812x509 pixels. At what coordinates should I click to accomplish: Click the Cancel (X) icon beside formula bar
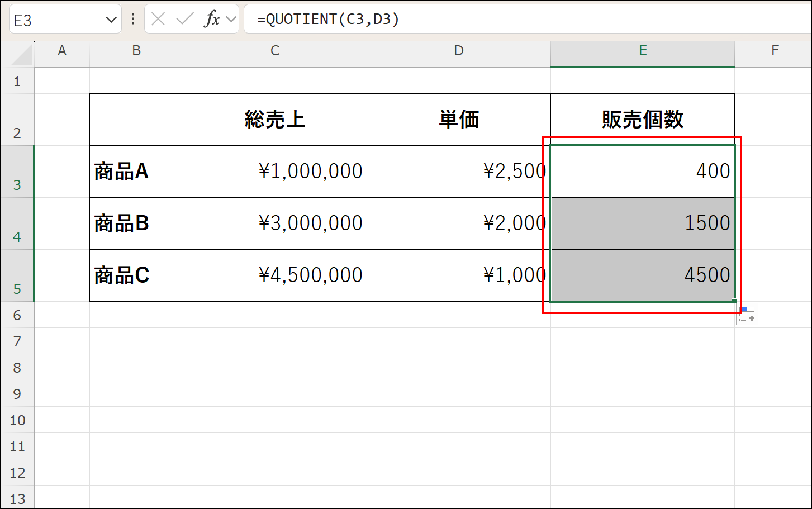pyautogui.click(x=158, y=18)
